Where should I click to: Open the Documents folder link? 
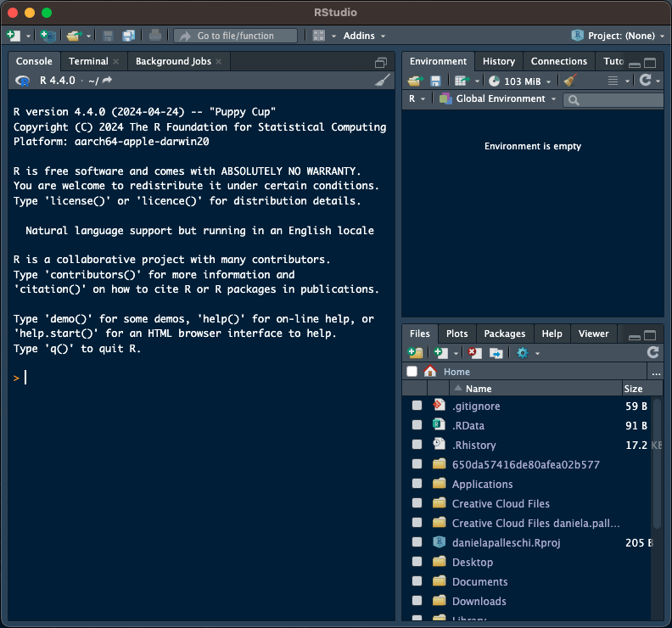(x=479, y=582)
